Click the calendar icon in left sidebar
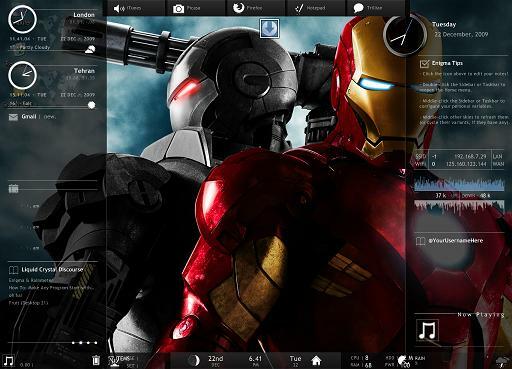Image resolution: width=512 pixels, height=369 pixels. pyautogui.click(x=13, y=189)
